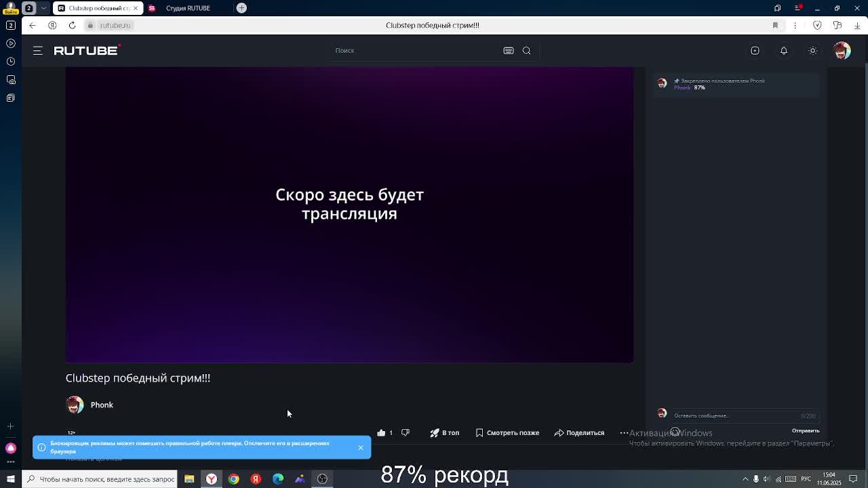Image resolution: width=868 pixels, height=488 pixels.
Task: Open Google Chrome from the taskbar
Action: click(x=233, y=479)
